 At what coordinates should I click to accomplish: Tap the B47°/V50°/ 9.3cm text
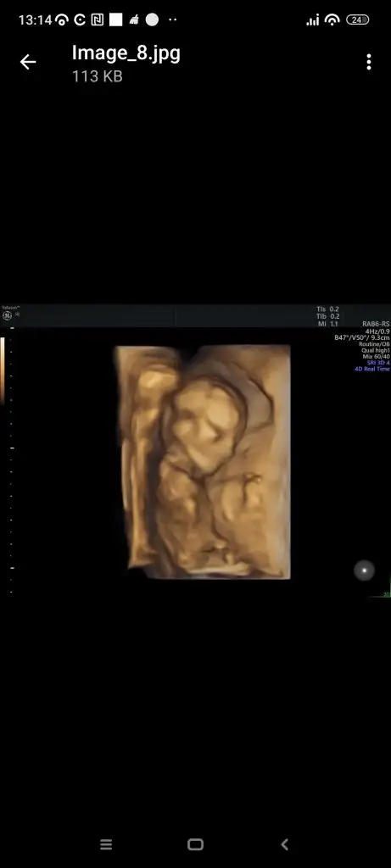[361, 337]
